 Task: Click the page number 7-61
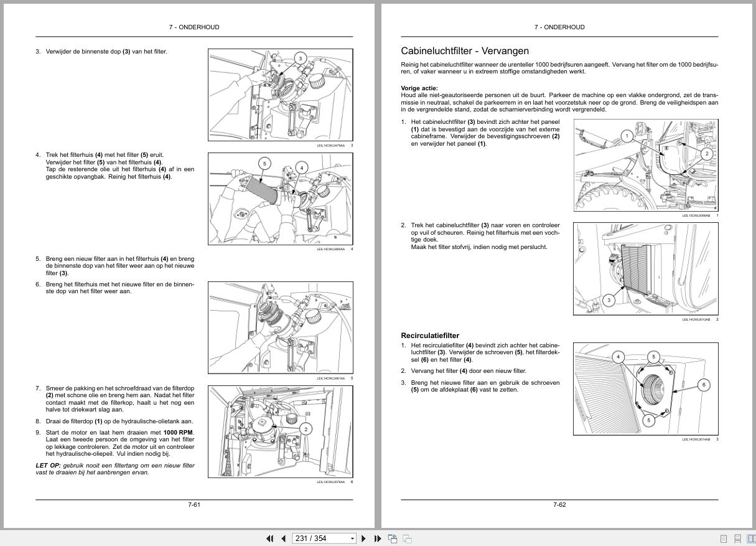pyautogui.click(x=194, y=504)
